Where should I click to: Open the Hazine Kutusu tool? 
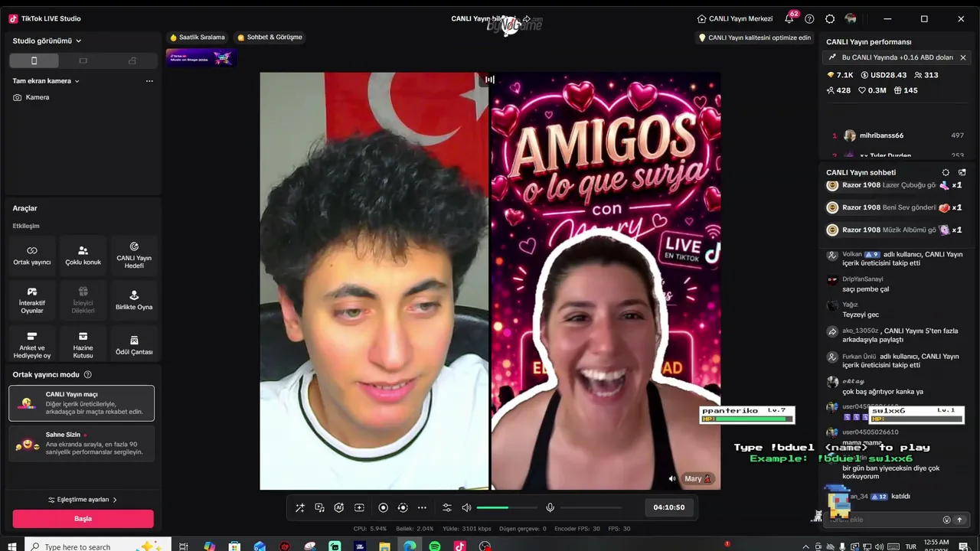pos(83,345)
